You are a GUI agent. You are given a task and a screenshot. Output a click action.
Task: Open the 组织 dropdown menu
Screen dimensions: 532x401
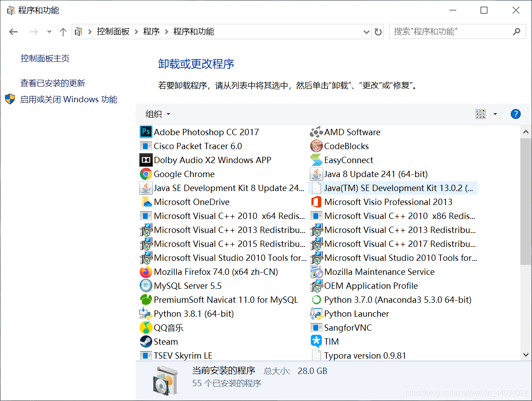point(158,114)
